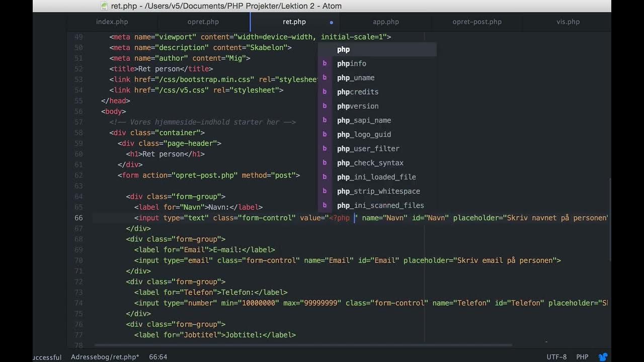644x362 pixels.
Task: Click the 'b' icon beside php_strip_whitespace
Action: coord(325,191)
